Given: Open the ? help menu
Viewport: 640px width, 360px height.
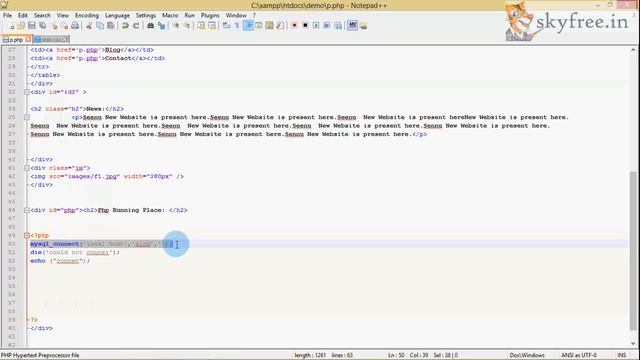Looking at the screenshot, I should [254, 16].
